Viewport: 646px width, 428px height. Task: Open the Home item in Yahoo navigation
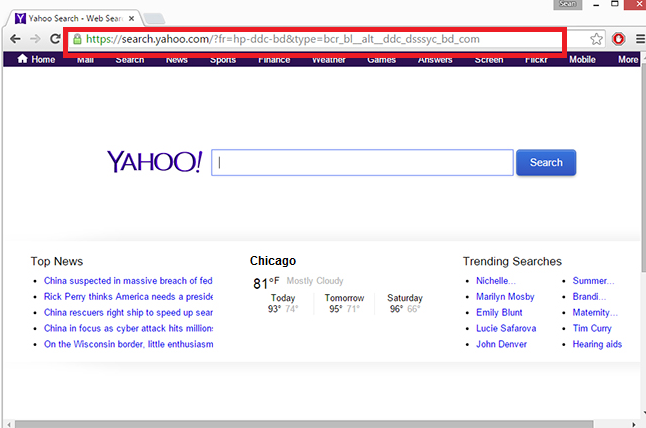36,60
